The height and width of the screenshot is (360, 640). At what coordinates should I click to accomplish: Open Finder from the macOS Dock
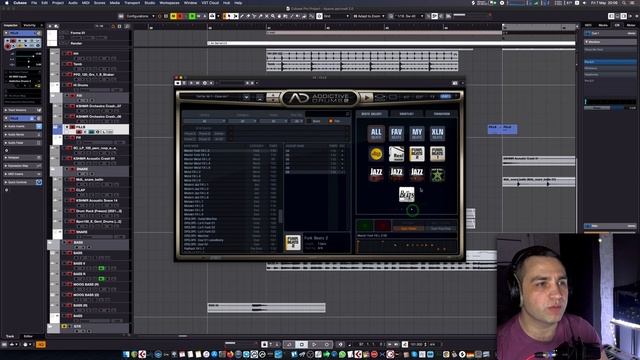coord(126,354)
